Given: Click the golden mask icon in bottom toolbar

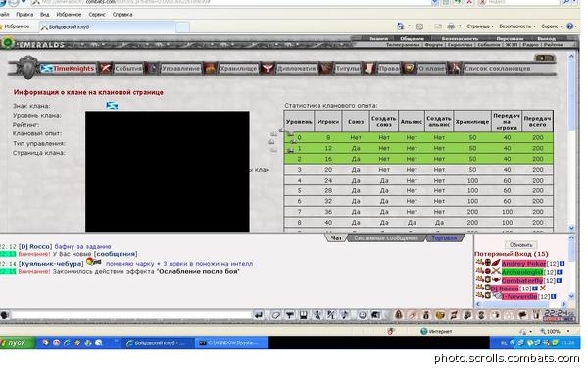Looking at the screenshot, I should [x=440, y=315].
